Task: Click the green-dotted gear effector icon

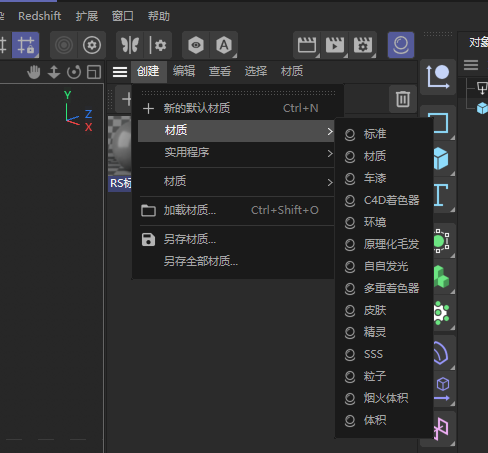Action: tap(444, 313)
